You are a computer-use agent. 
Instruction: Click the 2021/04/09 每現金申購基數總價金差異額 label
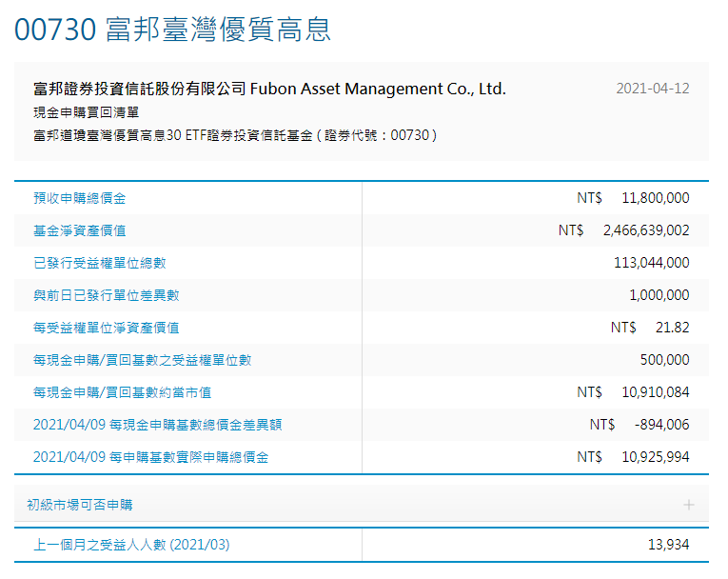[x=157, y=425]
